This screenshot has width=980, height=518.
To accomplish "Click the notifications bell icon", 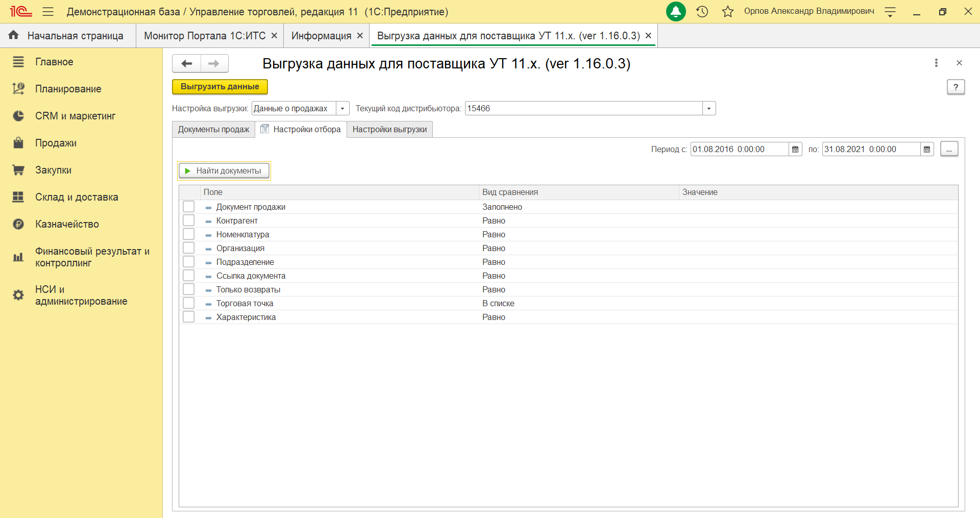I will click(676, 11).
